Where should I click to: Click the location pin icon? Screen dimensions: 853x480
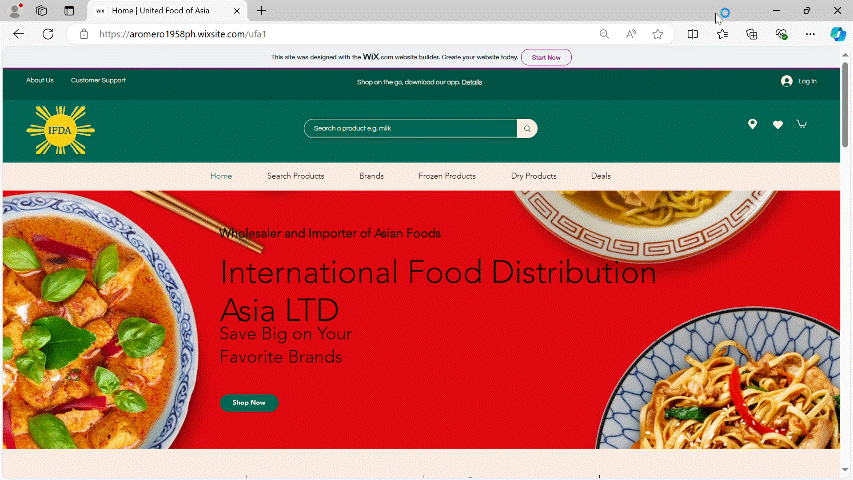click(752, 124)
